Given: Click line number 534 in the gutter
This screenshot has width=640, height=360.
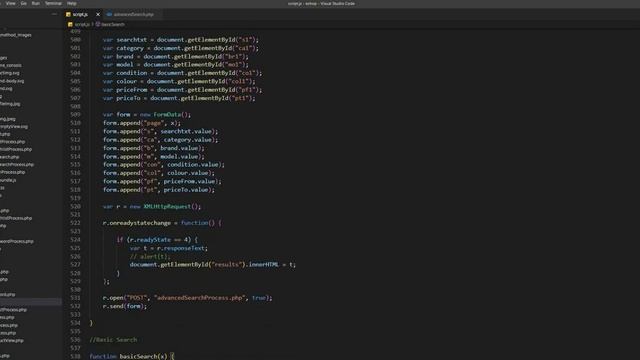Looking at the screenshot, I should coord(76,323).
